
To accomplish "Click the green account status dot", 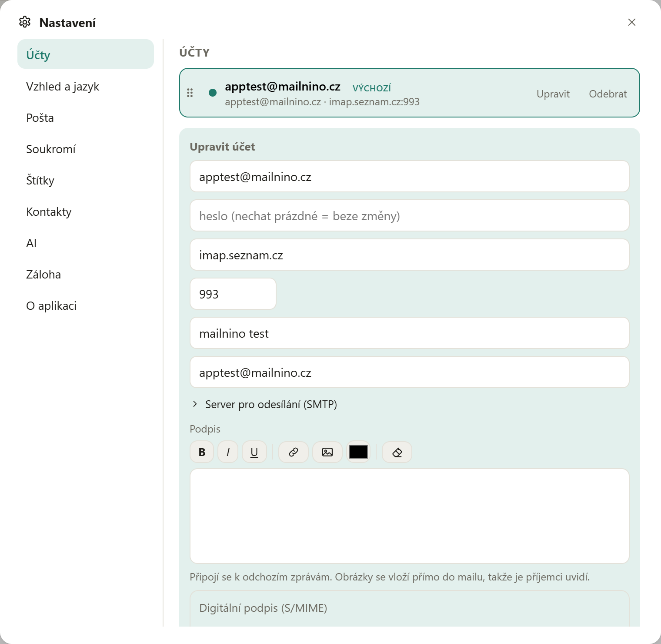I will (213, 93).
